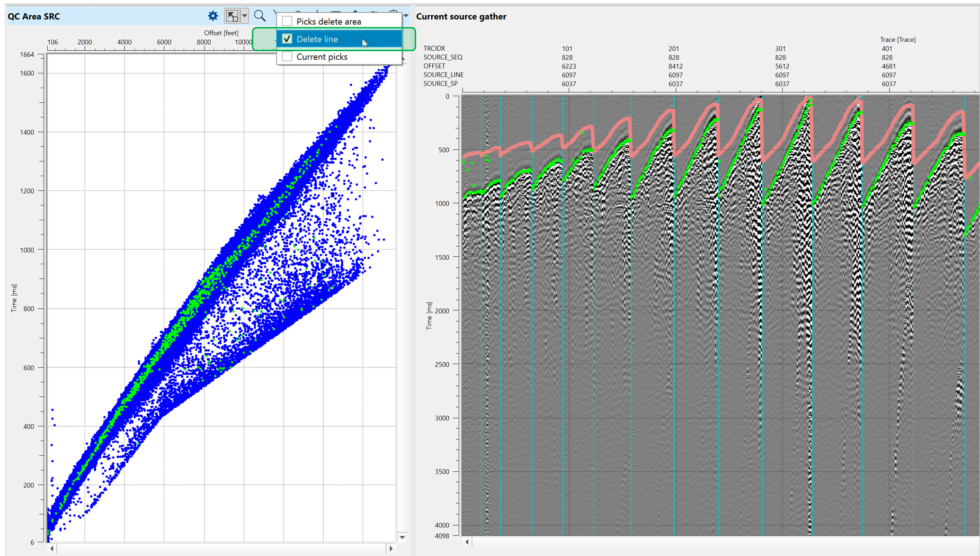The width and height of the screenshot is (980, 556).
Task: Select the SOURCE_LINE header label
Action: click(443, 75)
